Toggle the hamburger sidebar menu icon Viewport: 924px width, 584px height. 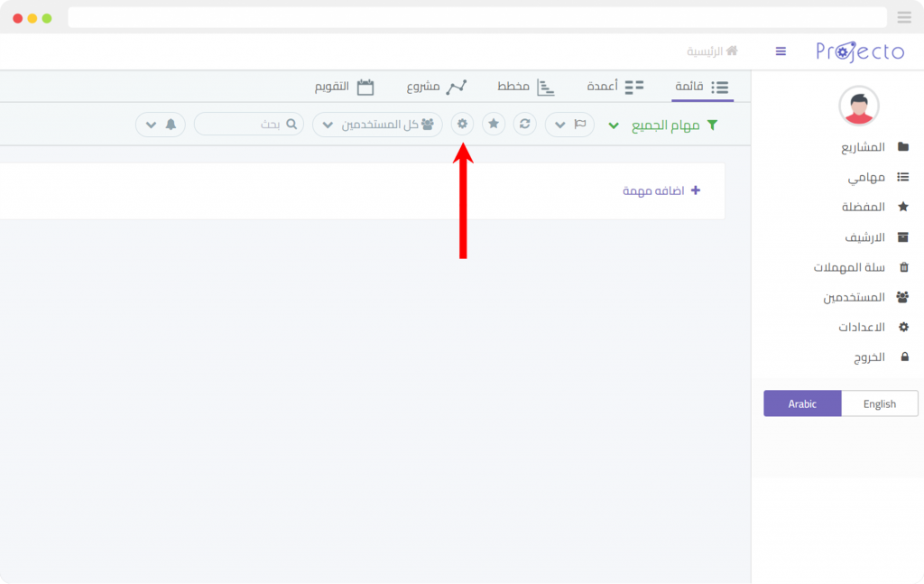tap(781, 51)
